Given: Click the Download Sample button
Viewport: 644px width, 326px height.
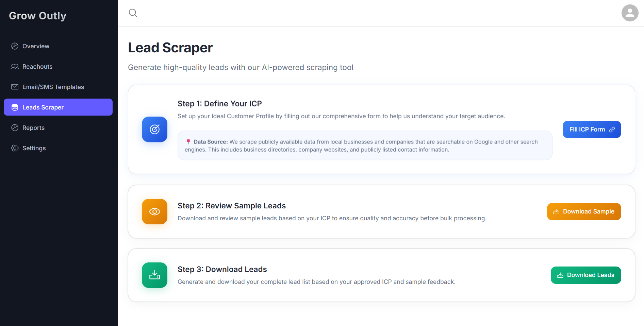Looking at the screenshot, I should 584,211.
